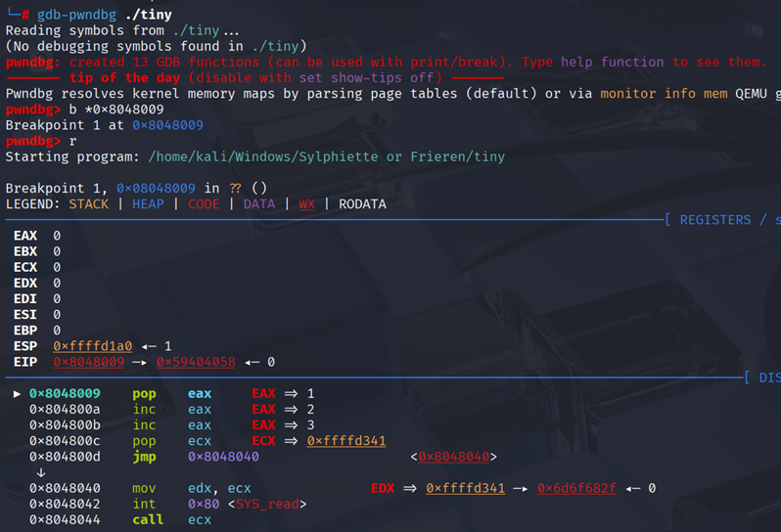Click the underlined WX legend entry
Image resolution: width=781 pixels, height=532 pixels.
point(307,204)
